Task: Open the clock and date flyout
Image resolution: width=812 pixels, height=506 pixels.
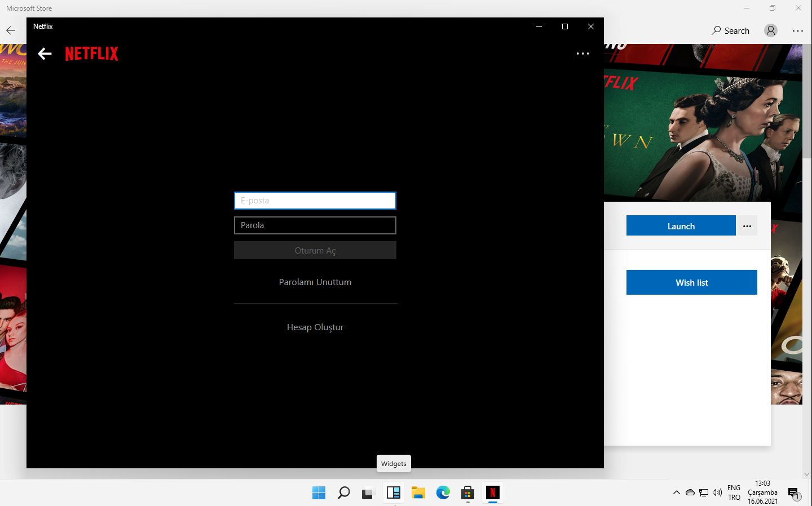Action: coord(763,492)
